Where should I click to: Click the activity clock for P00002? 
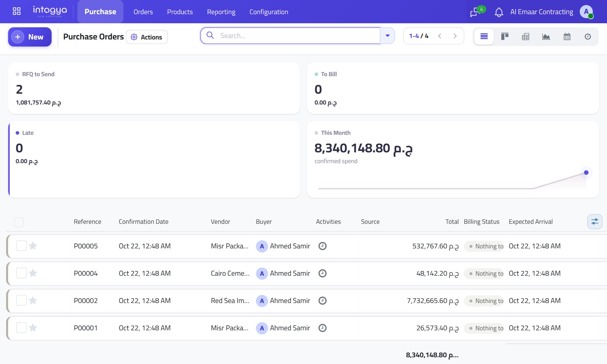[x=322, y=301]
